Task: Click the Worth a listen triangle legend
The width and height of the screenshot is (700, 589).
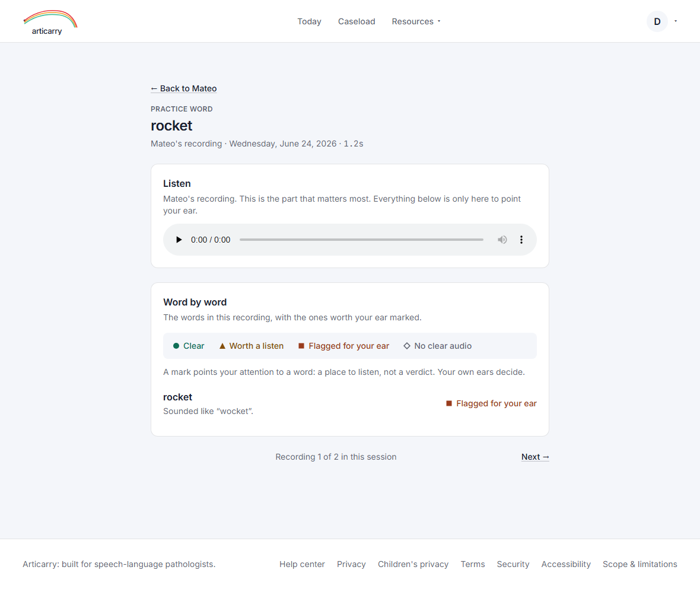Action: [x=252, y=346]
